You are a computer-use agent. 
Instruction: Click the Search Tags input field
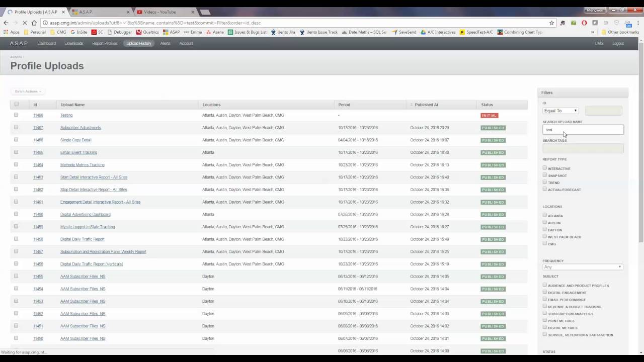(x=583, y=148)
